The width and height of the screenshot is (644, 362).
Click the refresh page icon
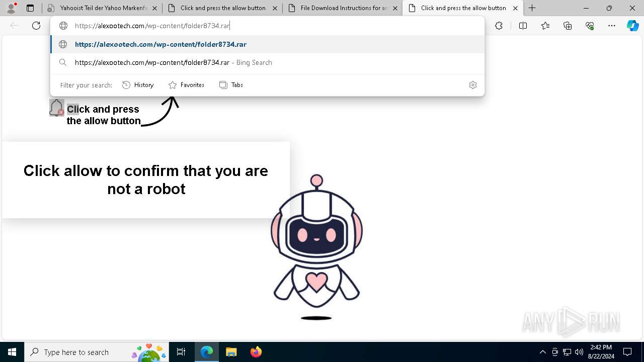[x=36, y=26]
